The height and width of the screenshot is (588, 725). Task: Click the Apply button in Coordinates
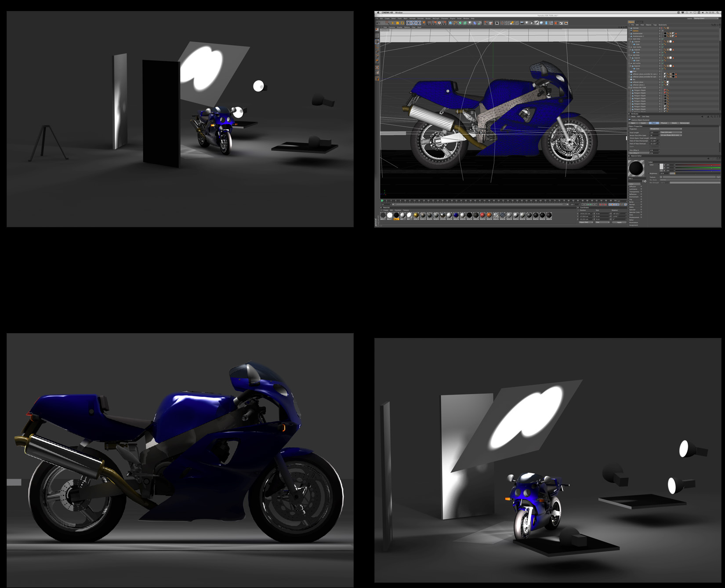point(619,222)
